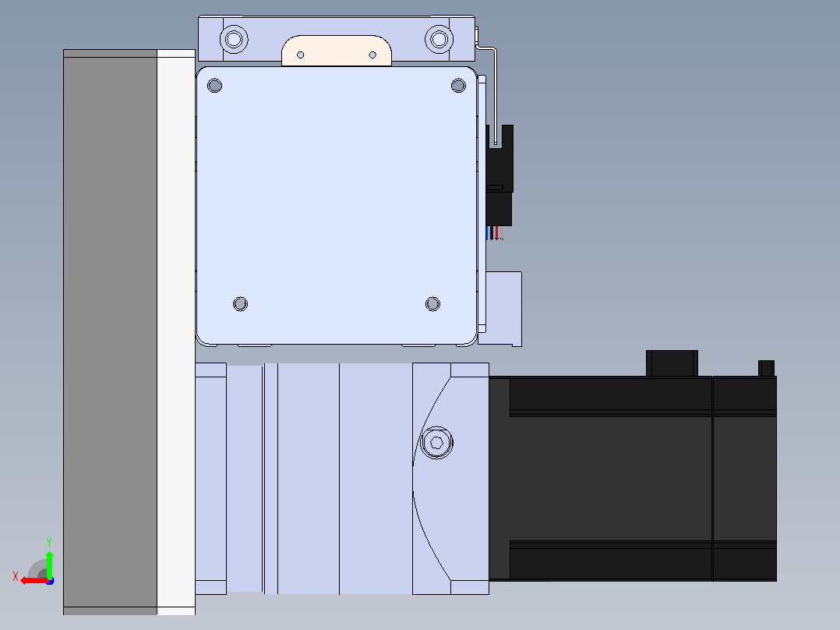
Task: Pick the left counterbored hole on the top bracket
Action: point(234,39)
